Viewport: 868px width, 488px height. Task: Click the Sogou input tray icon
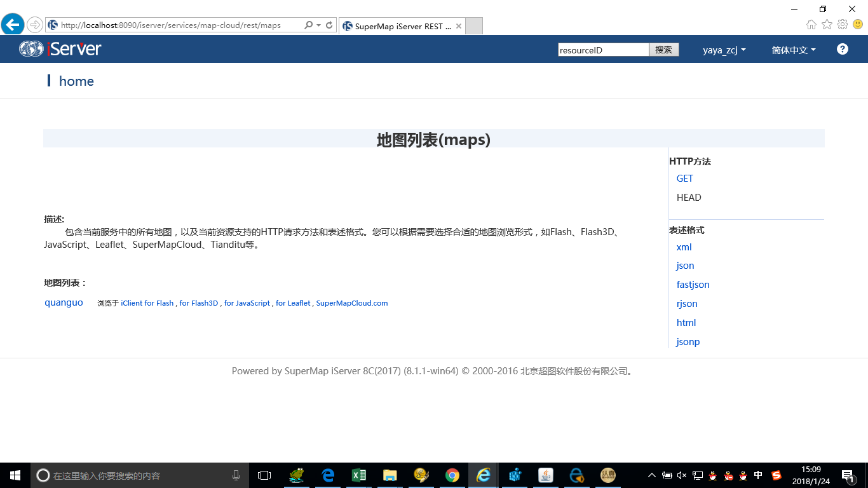point(776,475)
